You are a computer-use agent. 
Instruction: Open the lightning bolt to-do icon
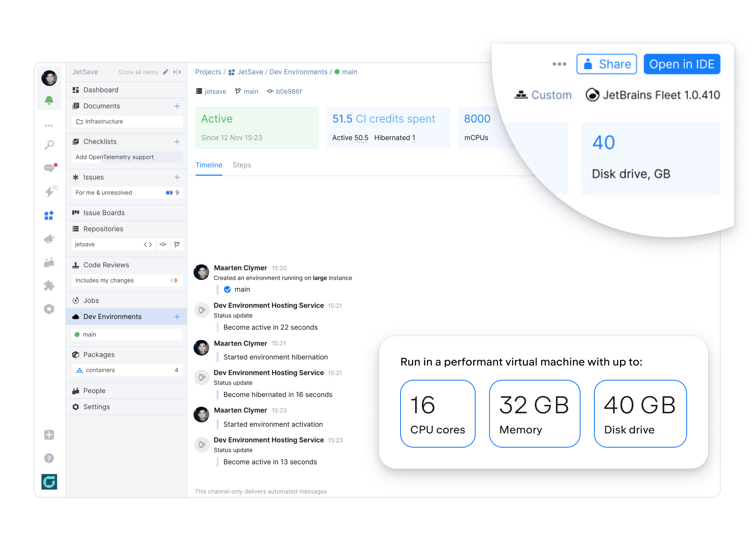pyautogui.click(x=49, y=192)
